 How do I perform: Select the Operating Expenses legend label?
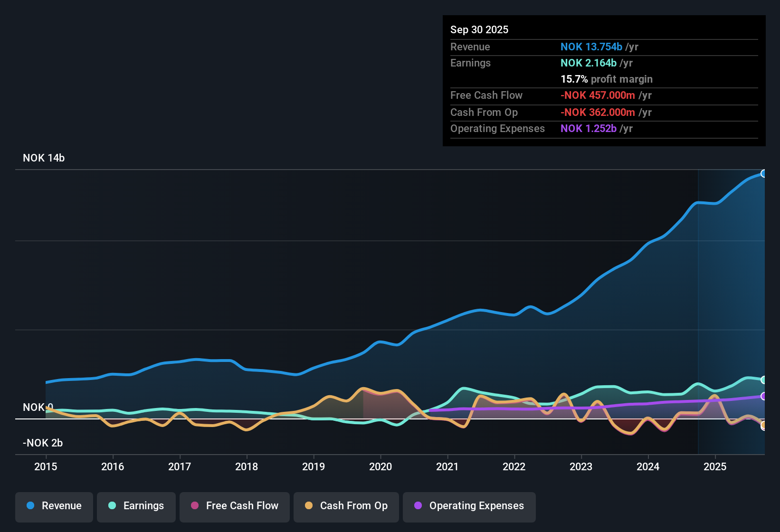pos(476,506)
